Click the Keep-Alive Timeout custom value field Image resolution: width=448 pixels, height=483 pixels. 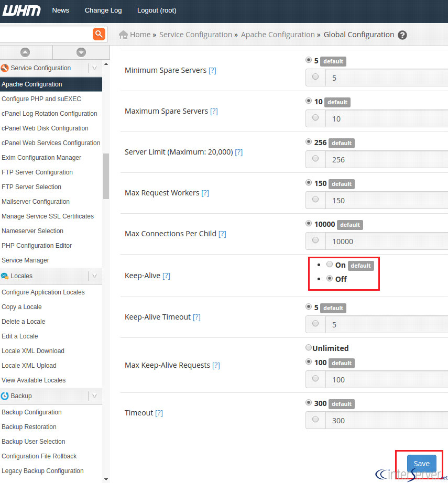pos(387,324)
